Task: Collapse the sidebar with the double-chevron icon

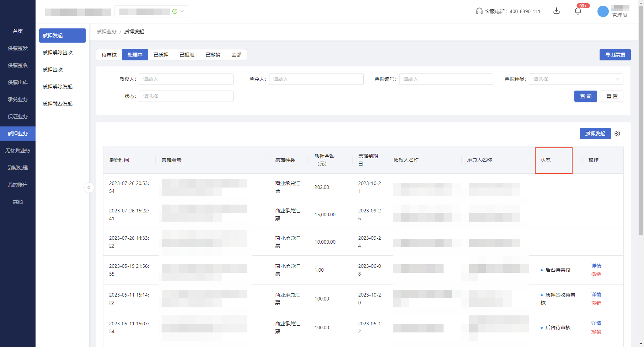Action: point(89,187)
